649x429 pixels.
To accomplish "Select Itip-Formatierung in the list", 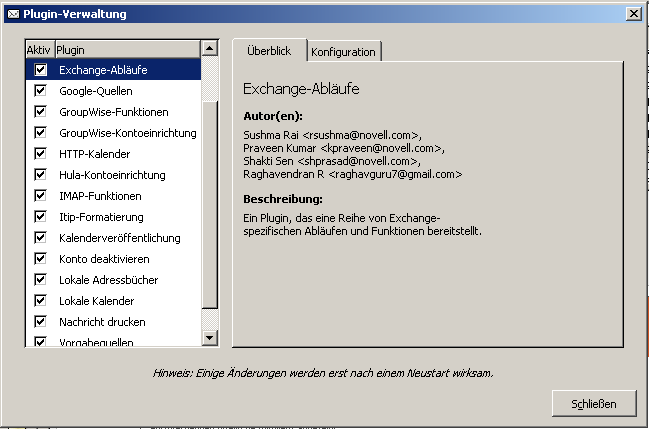I will 101,217.
